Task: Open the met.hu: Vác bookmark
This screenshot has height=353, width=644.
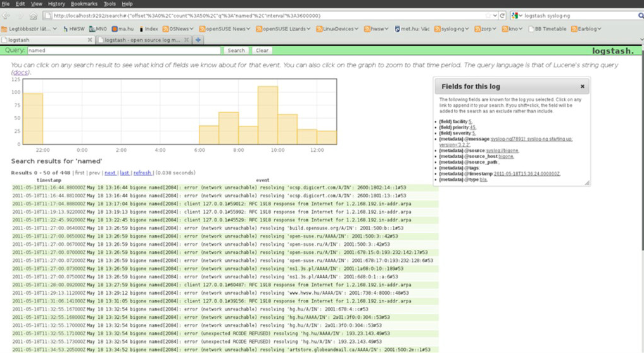Action: click(x=412, y=28)
